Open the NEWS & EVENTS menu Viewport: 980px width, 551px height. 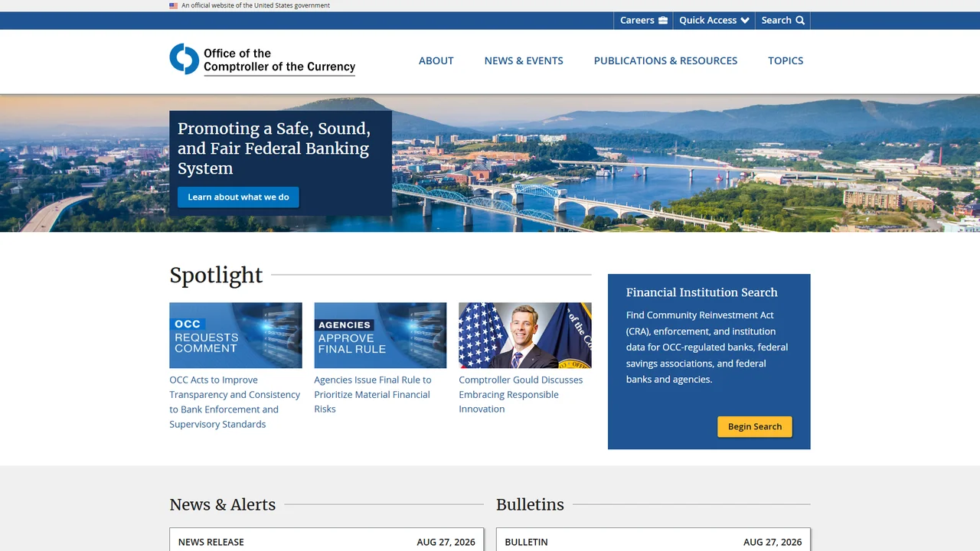[x=524, y=60]
